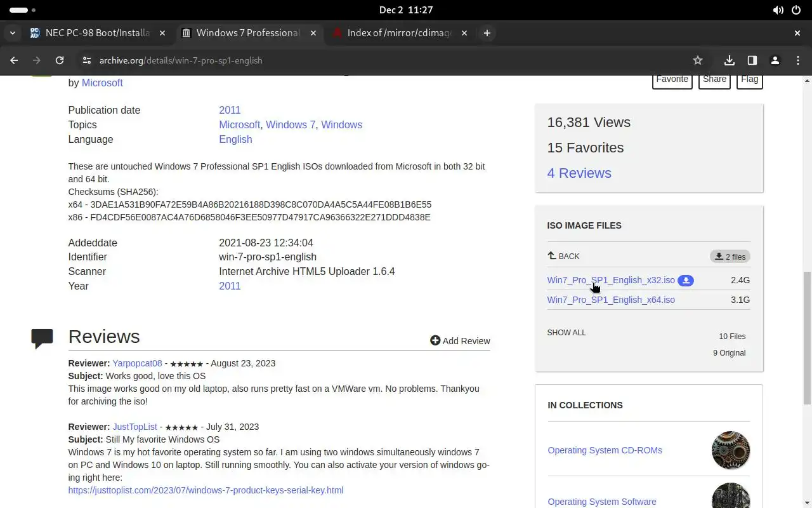Click the browser back arrow
This screenshot has width=812, height=508.
click(x=14, y=60)
